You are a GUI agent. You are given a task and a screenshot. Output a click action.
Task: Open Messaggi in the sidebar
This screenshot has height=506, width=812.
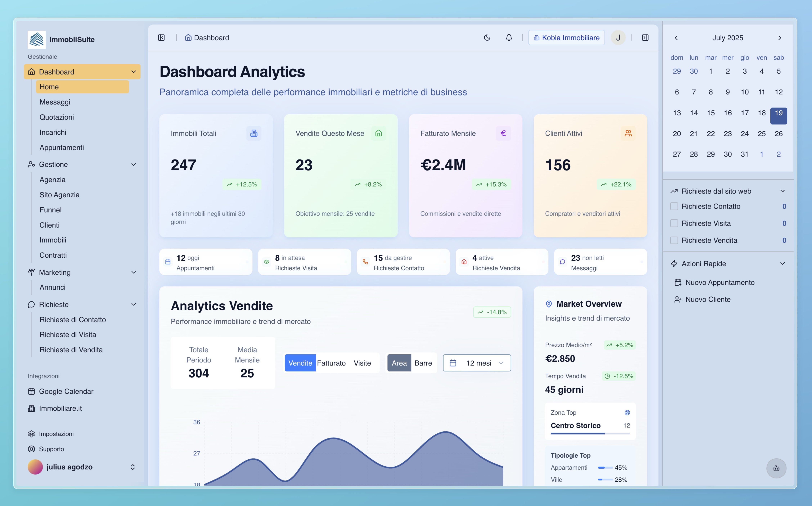(55, 102)
